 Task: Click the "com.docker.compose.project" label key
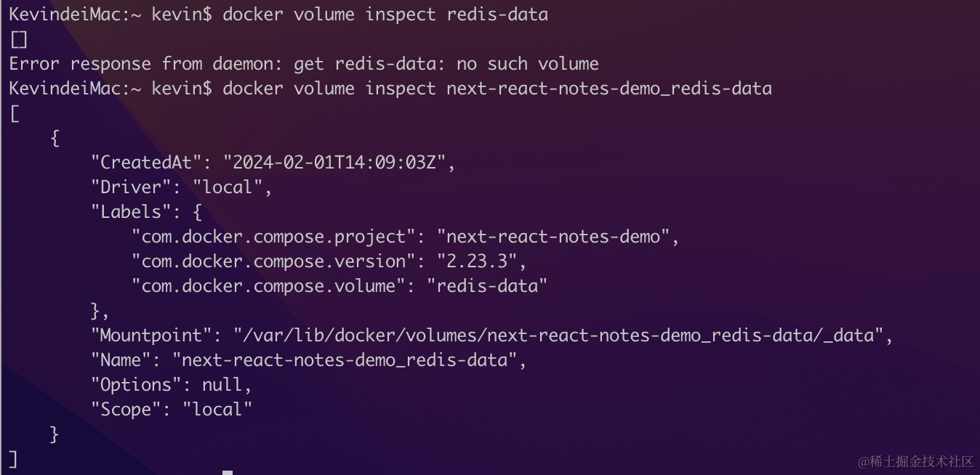[x=268, y=236]
